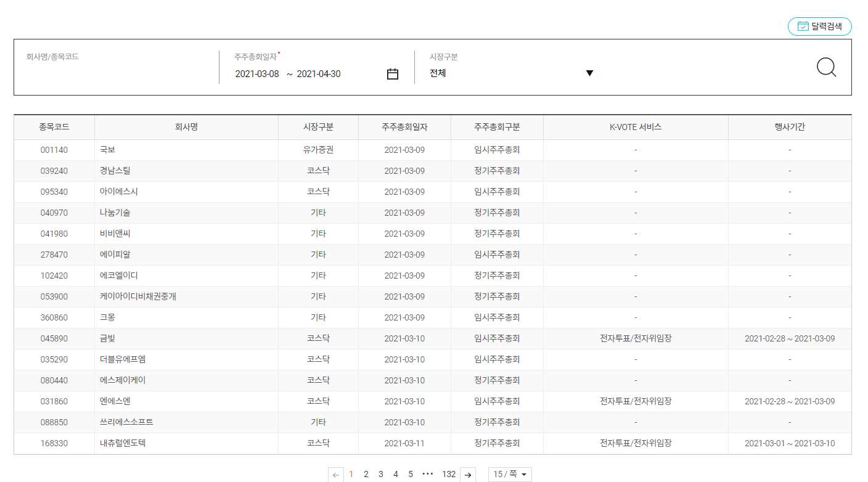Expand the 시장구분 전체 dropdown
This screenshot has width=868, height=482.
pos(511,73)
